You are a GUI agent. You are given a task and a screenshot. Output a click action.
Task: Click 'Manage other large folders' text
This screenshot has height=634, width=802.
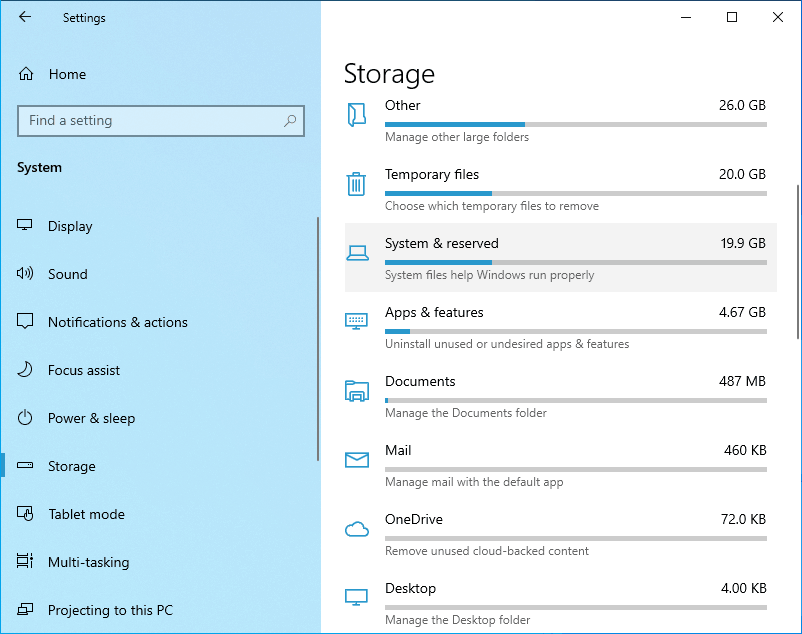[x=457, y=137]
